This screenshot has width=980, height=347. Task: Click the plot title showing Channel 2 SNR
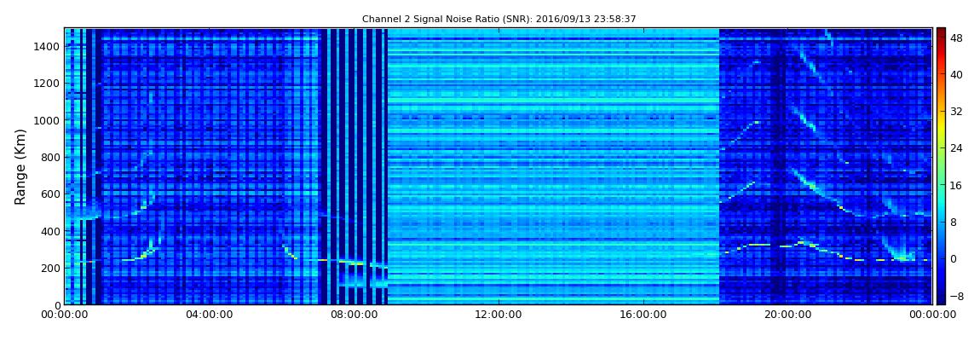(499, 19)
